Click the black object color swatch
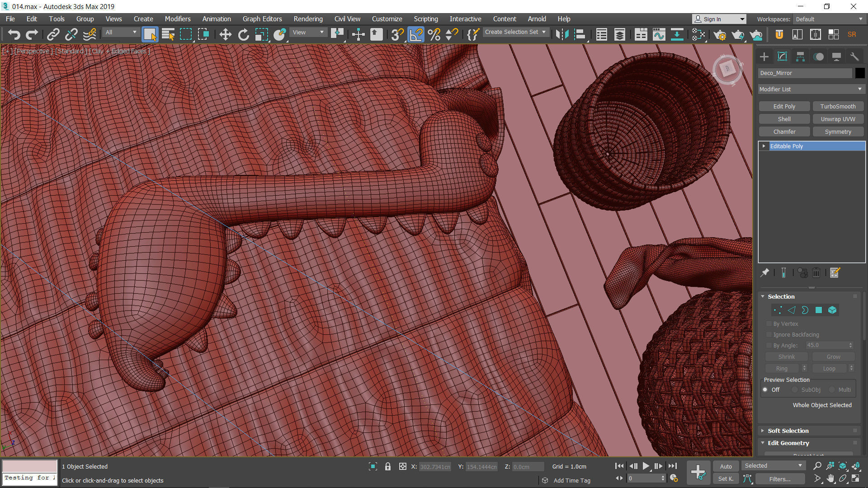Image resolution: width=868 pixels, height=488 pixels. pos(859,73)
